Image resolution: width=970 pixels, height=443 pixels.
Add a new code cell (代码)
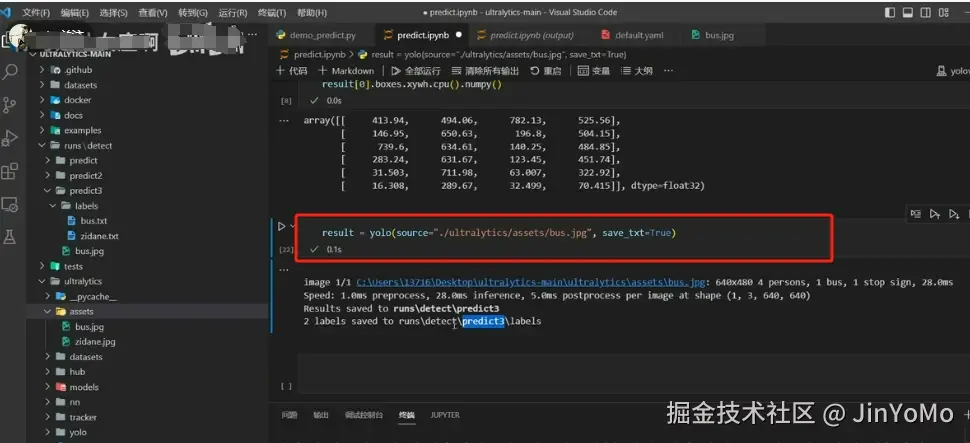click(x=291, y=71)
